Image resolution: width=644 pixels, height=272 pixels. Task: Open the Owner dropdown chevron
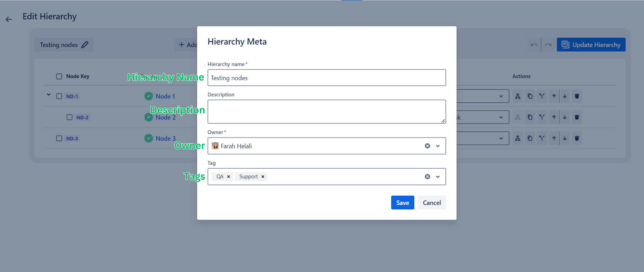click(x=438, y=146)
